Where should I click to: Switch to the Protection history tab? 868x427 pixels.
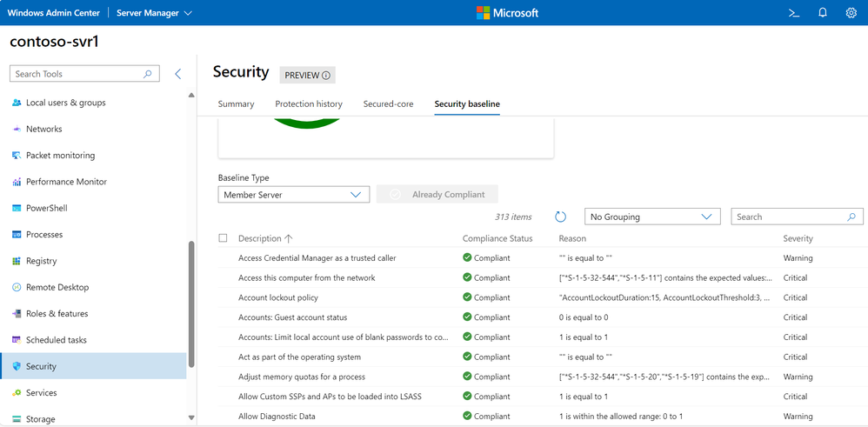click(x=309, y=104)
